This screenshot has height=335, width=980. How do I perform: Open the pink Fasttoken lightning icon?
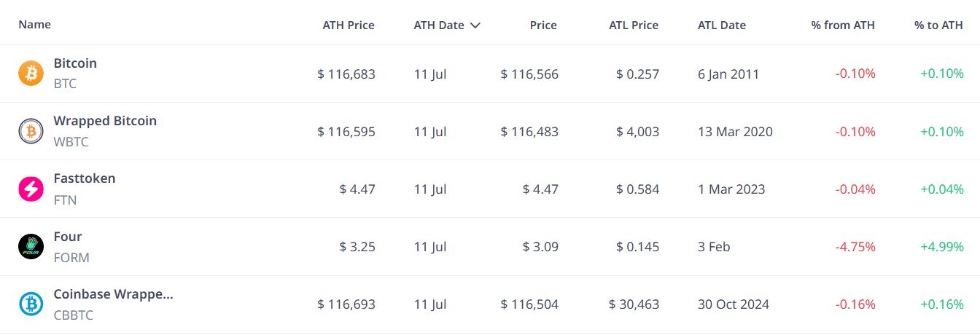[x=31, y=189]
